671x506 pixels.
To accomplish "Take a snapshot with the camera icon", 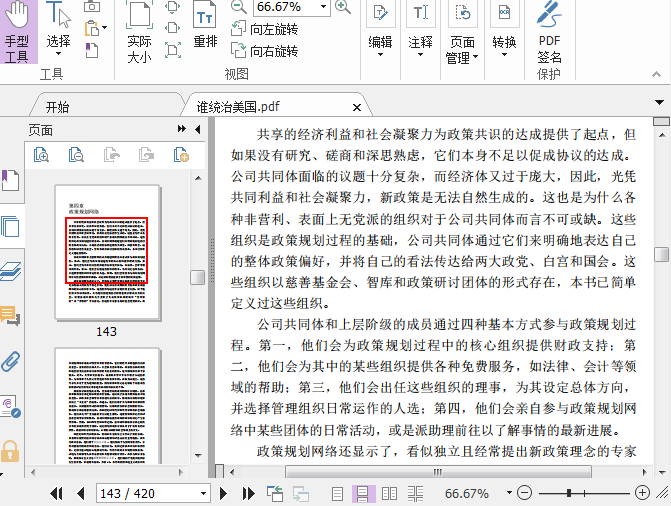I will click(x=92, y=6).
